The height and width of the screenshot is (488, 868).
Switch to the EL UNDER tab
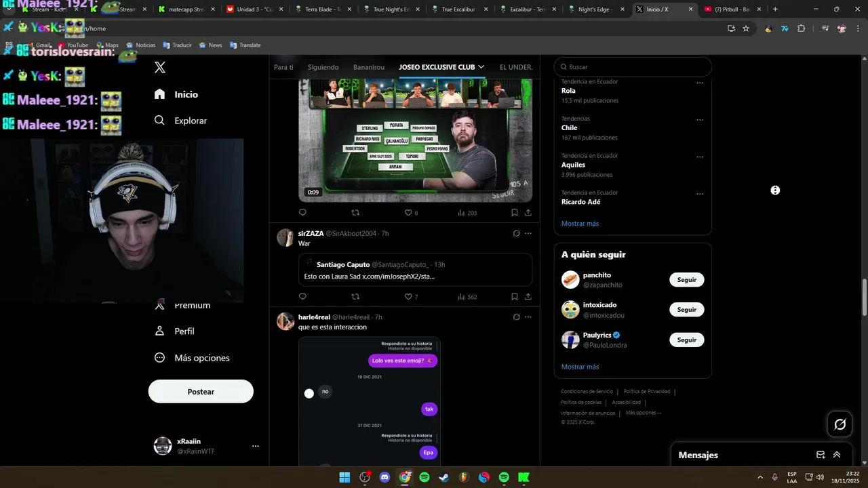click(x=516, y=67)
